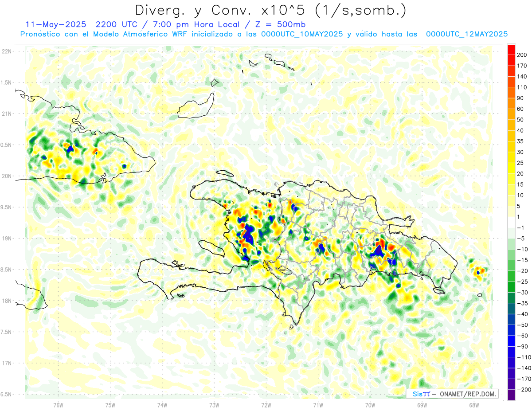Viewport: 532px width, 411px height.
Task: Select the '73W' longitude label
Action: click(214, 405)
